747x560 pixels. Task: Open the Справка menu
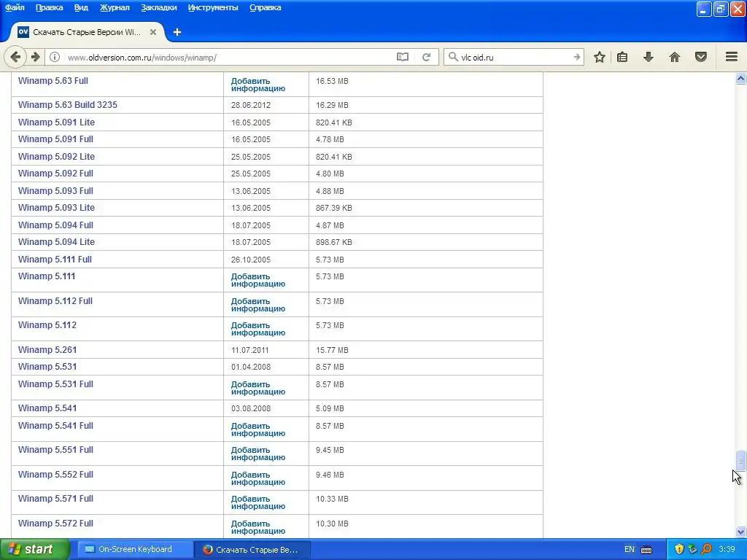266,7
